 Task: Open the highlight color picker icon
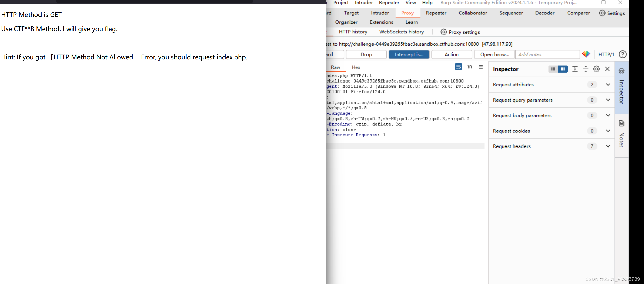point(586,54)
